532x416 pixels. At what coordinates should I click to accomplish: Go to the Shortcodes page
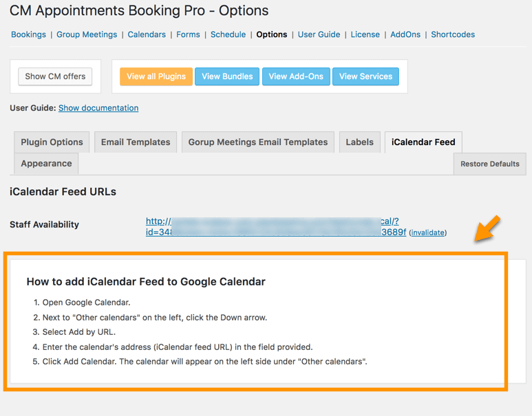click(453, 34)
